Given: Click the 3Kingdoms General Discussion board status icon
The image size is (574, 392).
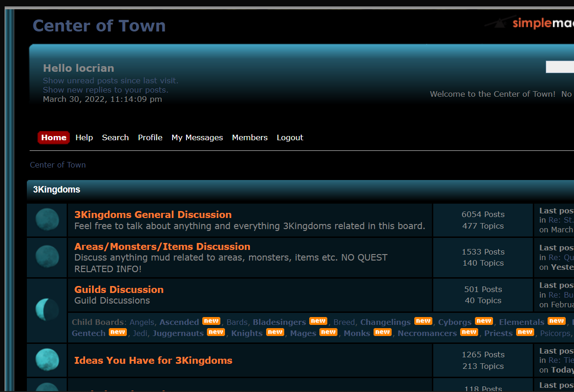Looking at the screenshot, I should point(47,220).
